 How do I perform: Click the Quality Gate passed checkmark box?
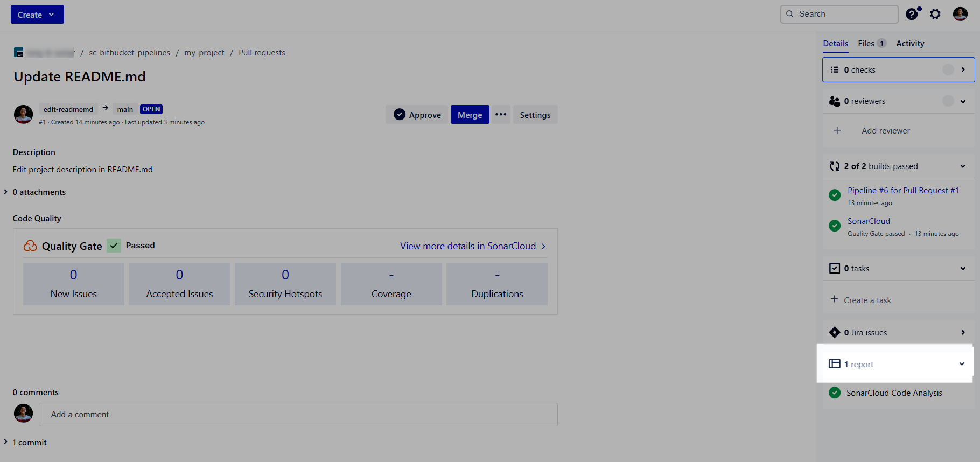tap(114, 246)
